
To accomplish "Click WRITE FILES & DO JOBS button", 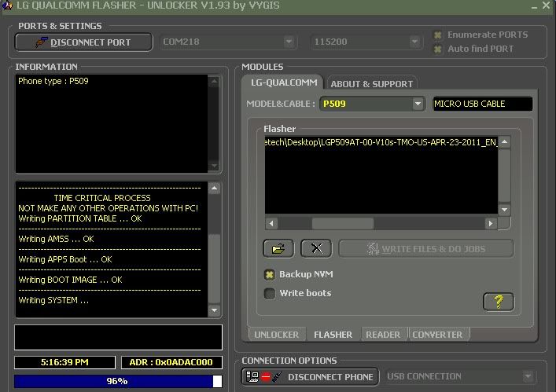I will click(426, 249).
